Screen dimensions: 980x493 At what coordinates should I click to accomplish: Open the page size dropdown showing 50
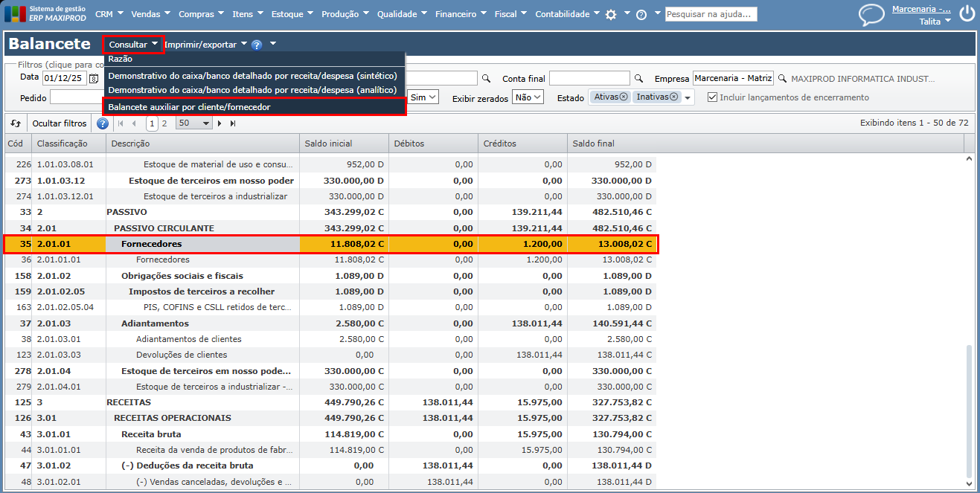click(194, 123)
